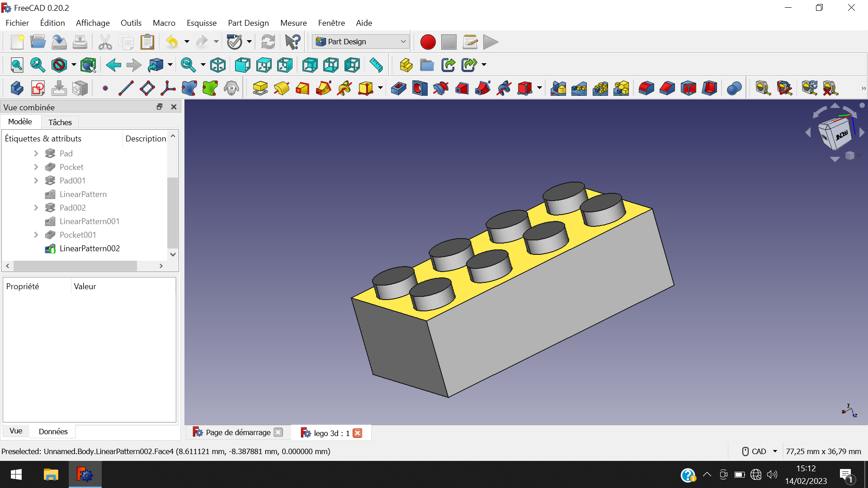This screenshot has height=488, width=868.
Task: Open the measure distance ruler icon
Action: pos(376,65)
